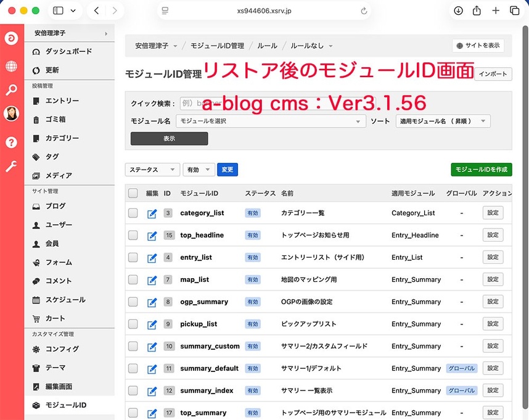Open the モジュールを選択 dropdown

(x=271, y=121)
